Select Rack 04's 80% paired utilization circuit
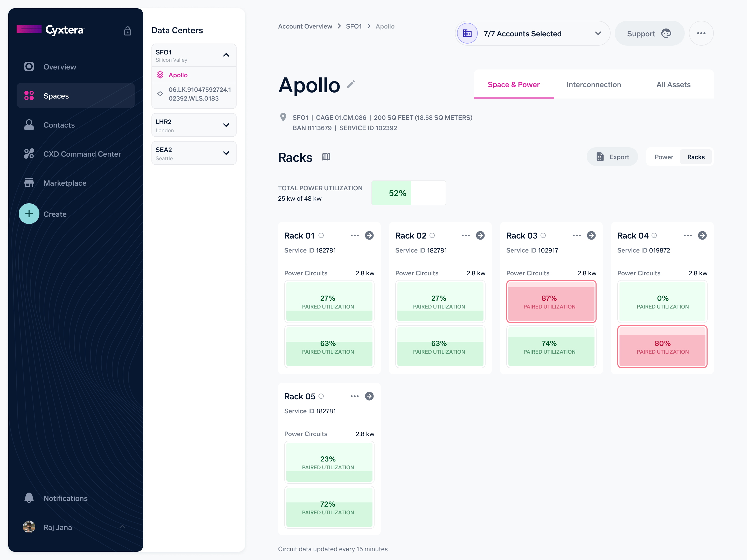 tap(662, 347)
